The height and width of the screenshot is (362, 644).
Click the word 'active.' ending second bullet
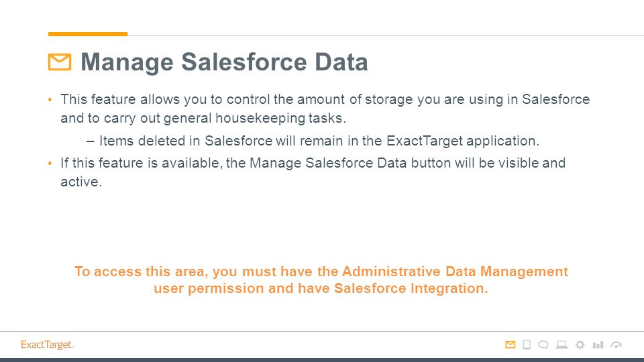(81, 182)
